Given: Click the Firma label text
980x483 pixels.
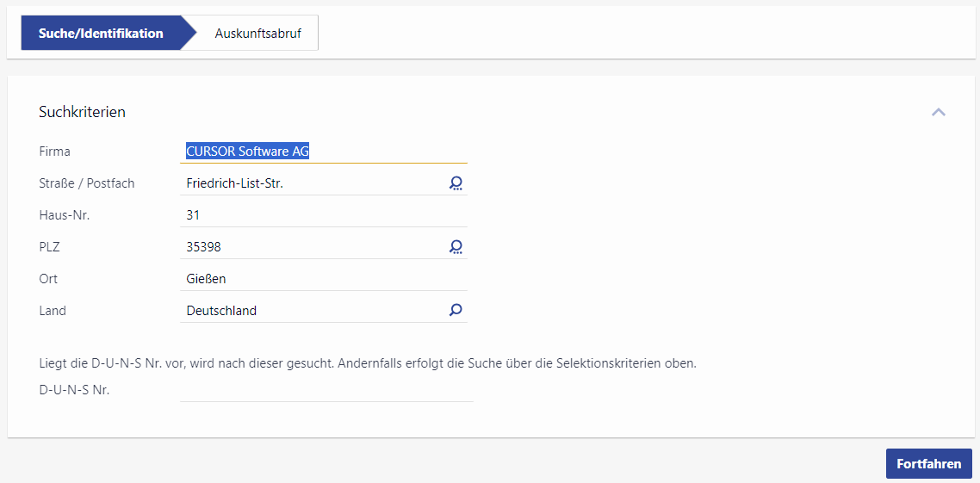Looking at the screenshot, I should 54,152.
